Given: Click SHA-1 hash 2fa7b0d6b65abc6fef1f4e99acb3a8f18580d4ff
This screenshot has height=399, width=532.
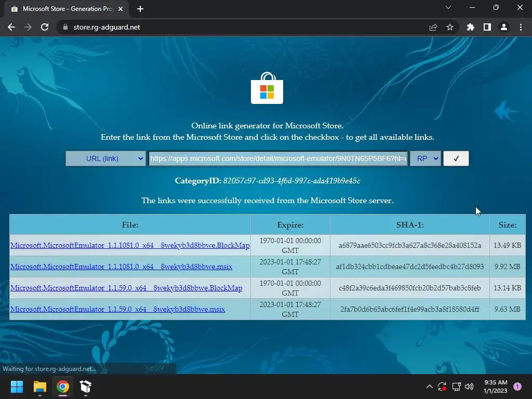Looking at the screenshot, I should [x=410, y=310].
